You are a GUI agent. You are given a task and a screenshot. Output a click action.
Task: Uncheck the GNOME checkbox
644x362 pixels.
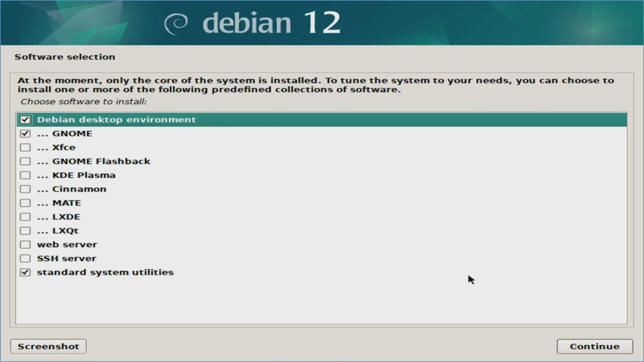point(25,134)
